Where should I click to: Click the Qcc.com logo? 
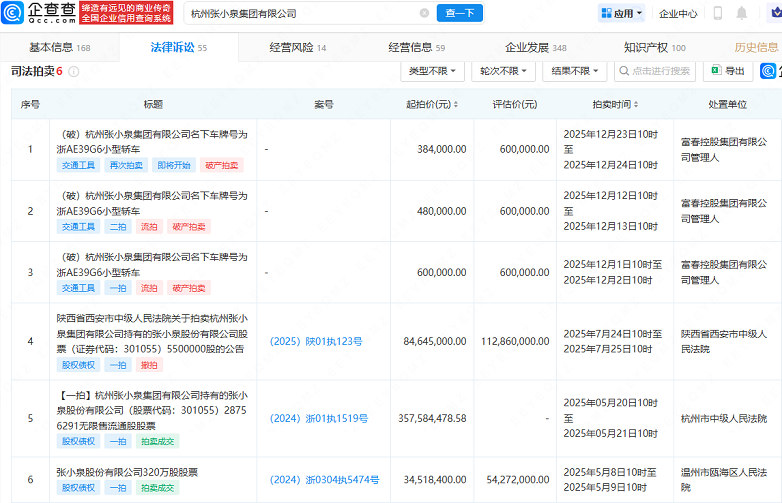(42, 14)
